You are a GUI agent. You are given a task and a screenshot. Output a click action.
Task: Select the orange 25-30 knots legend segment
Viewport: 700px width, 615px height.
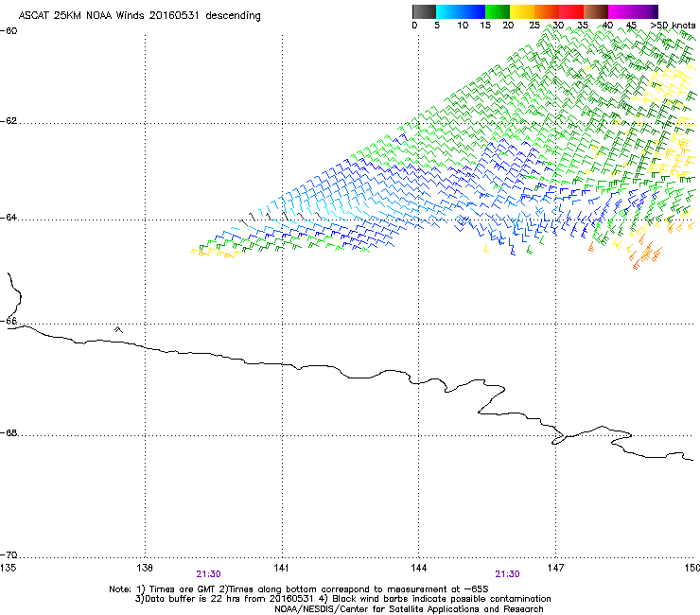[547, 11]
